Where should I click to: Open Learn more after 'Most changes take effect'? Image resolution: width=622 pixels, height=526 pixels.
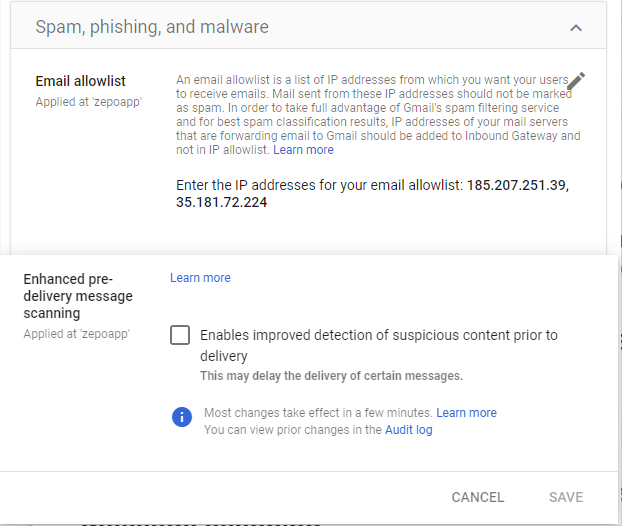466,412
